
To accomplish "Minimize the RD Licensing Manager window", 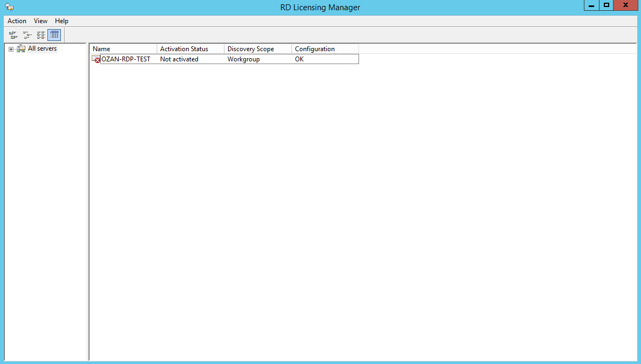I will pos(591,5).
